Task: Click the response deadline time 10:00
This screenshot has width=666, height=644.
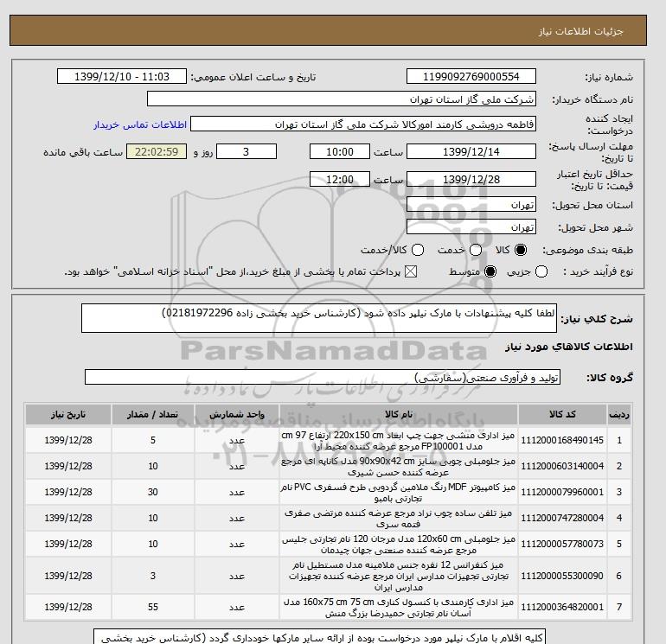Action: point(340,151)
